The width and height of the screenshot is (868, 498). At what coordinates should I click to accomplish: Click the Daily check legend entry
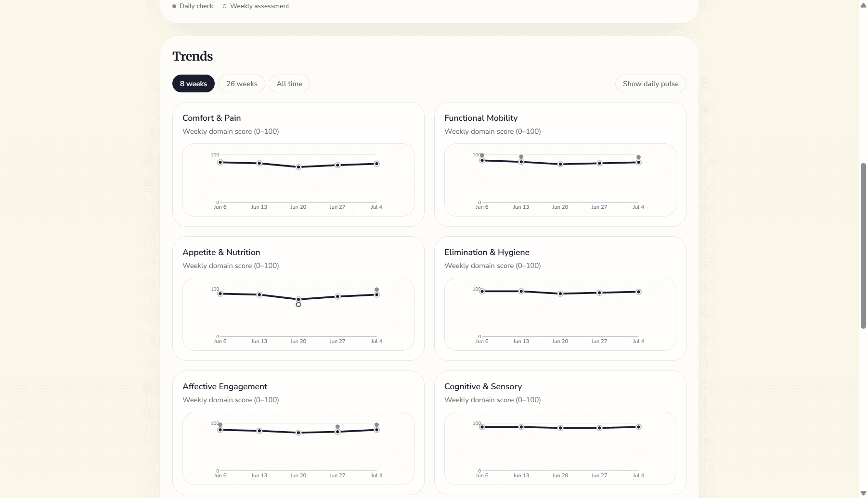(193, 6)
